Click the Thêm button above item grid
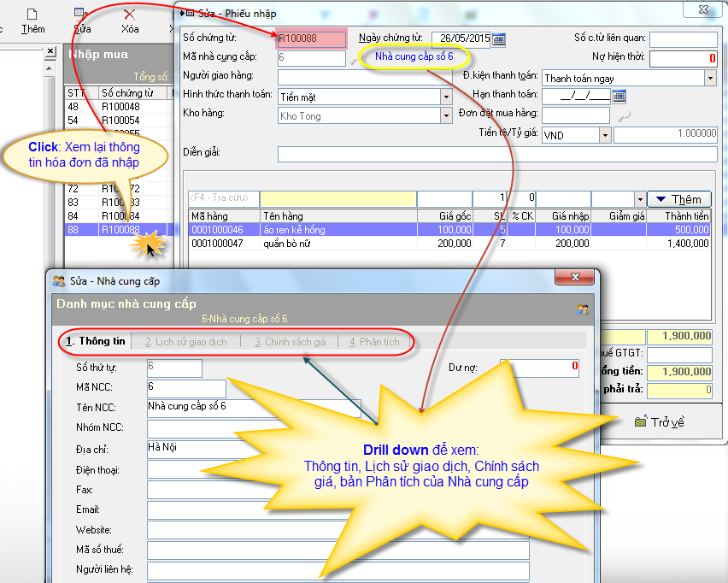 click(678, 199)
